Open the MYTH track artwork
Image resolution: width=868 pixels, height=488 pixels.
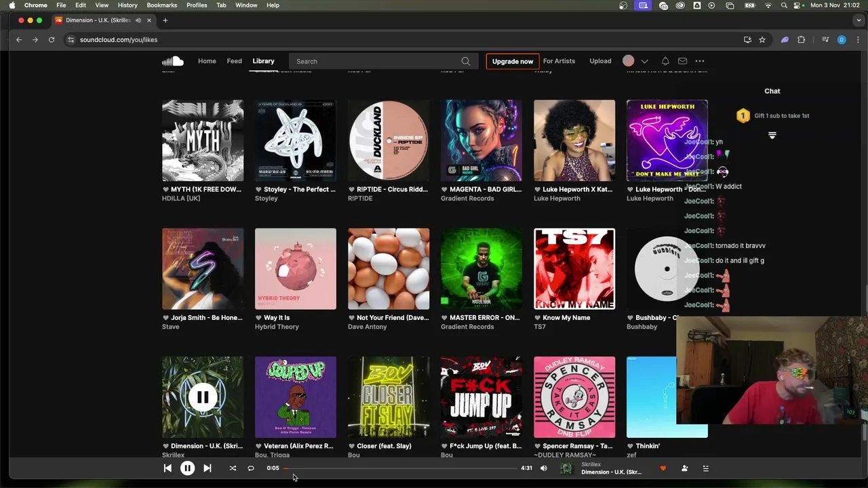[x=203, y=140]
